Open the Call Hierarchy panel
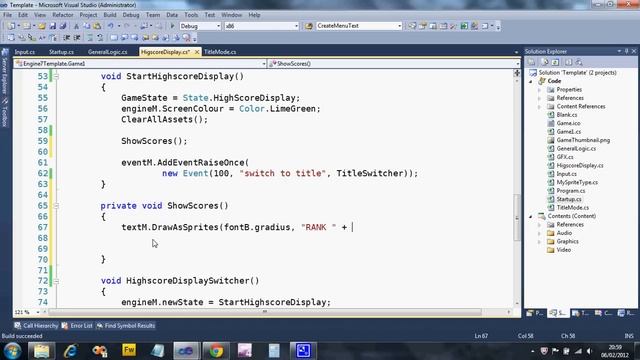The width and height of the screenshot is (640, 360). point(36,326)
